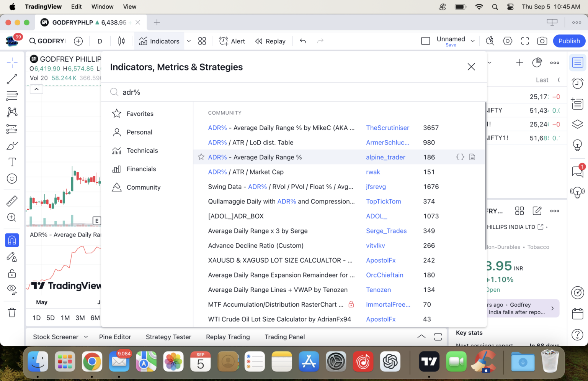Open the Alerts panel clock icon

tap(577, 83)
